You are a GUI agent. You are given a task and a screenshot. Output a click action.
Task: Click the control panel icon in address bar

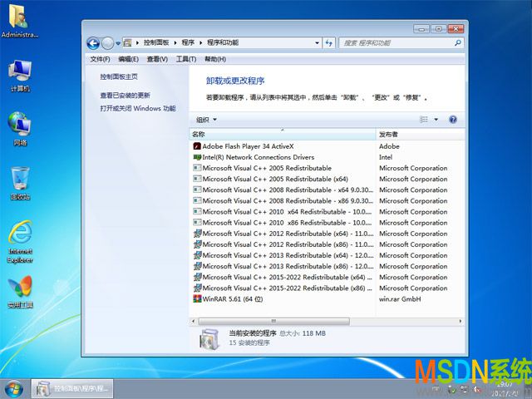127,42
